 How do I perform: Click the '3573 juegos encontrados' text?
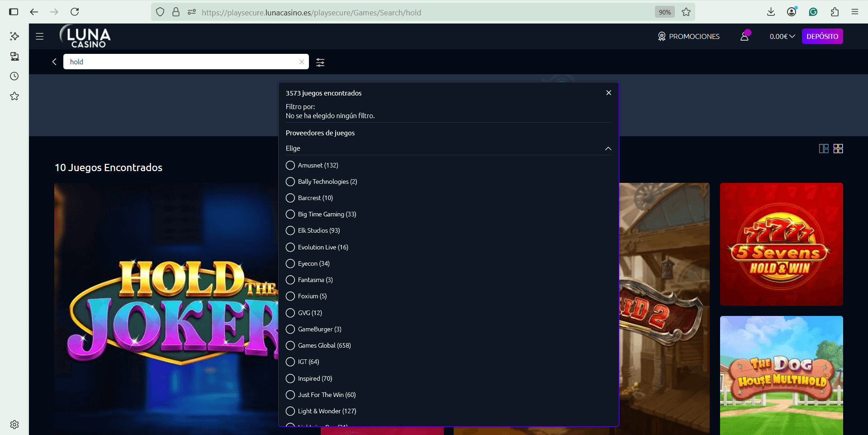[323, 93]
